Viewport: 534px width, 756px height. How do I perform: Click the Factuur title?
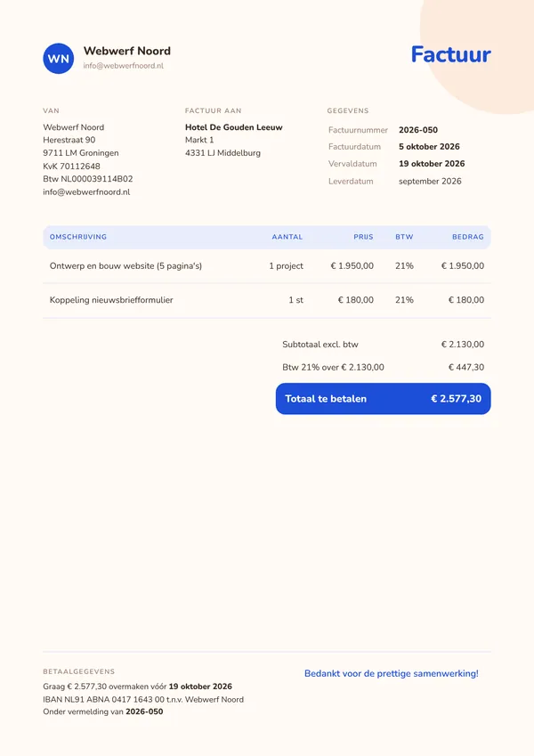coord(450,54)
